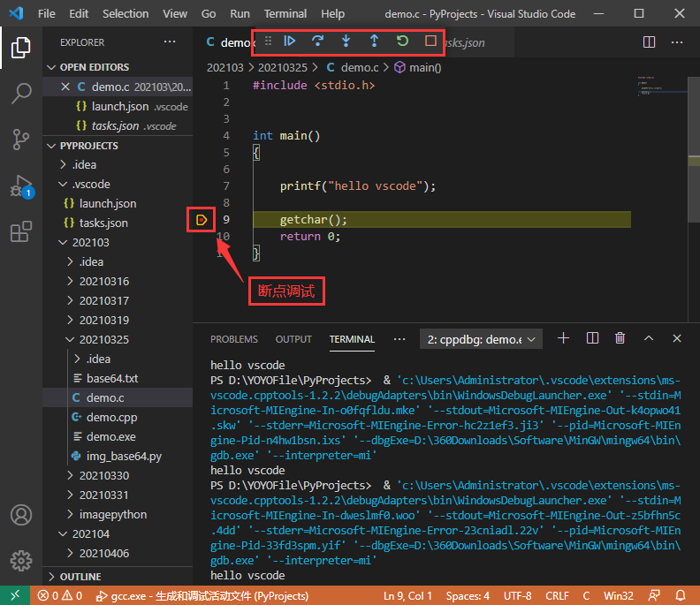Create a new terminal with plus icon
Screen dimensions: 700x605
tap(563, 338)
